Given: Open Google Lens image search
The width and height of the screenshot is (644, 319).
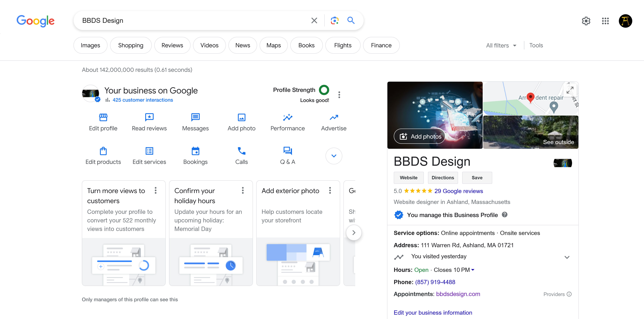Looking at the screenshot, I should 335,20.
